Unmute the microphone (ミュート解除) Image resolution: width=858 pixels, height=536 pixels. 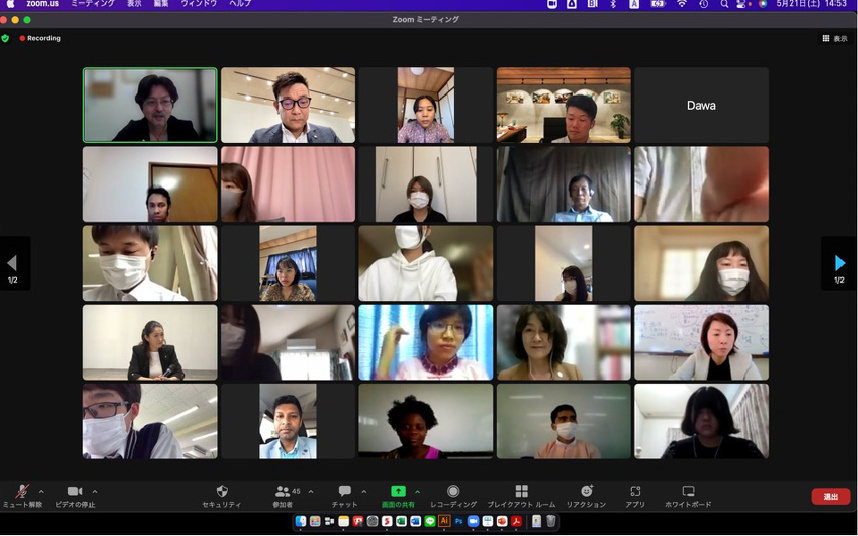coord(22,493)
